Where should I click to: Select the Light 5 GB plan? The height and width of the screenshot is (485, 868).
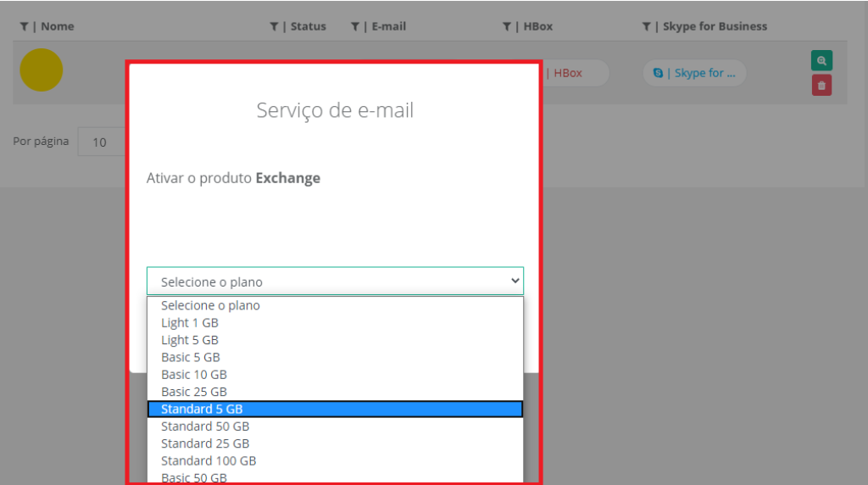coord(335,340)
